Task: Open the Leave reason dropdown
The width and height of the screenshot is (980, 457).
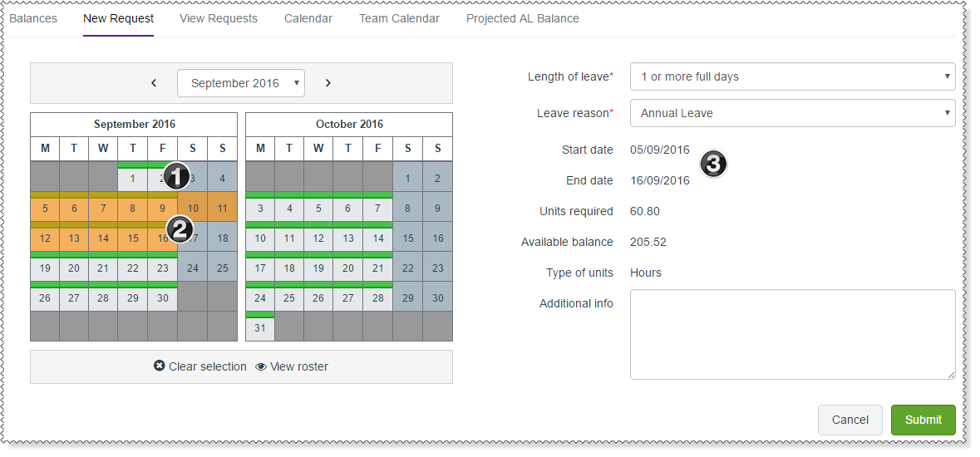Action: [x=792, y=113]
